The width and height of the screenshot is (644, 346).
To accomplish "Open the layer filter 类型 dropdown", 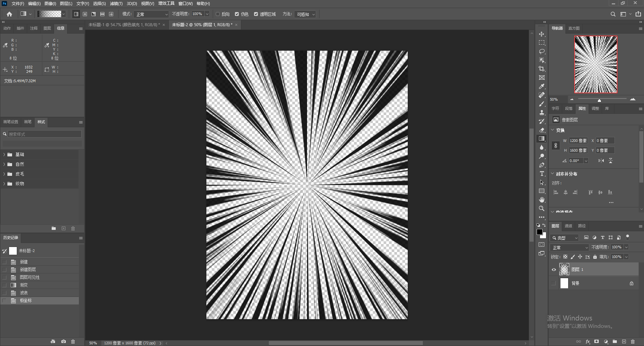I will (565, 238).
